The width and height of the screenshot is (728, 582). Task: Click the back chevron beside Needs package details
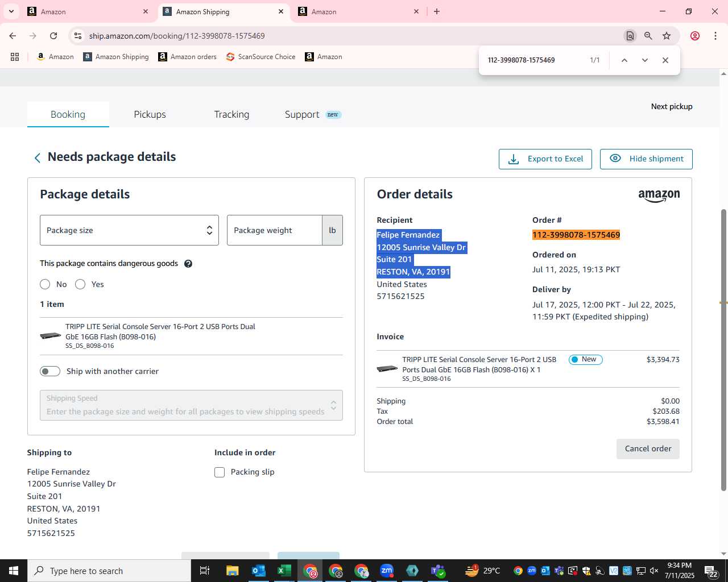(x=38, y=158)
